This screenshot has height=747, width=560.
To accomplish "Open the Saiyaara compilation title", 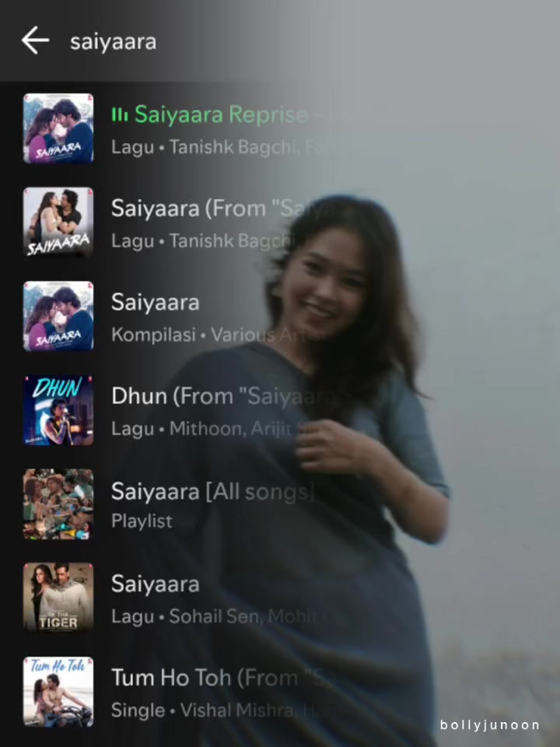I will (156, 303).
